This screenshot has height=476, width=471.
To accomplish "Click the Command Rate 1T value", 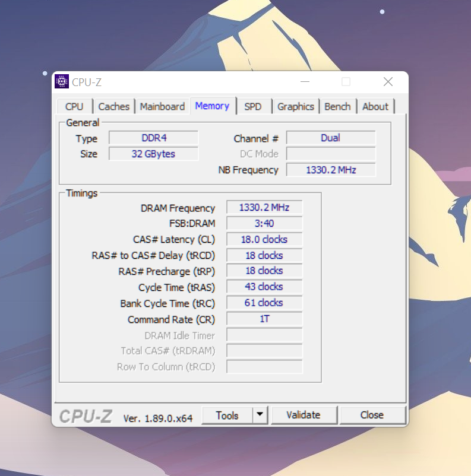I will [265, 319].
